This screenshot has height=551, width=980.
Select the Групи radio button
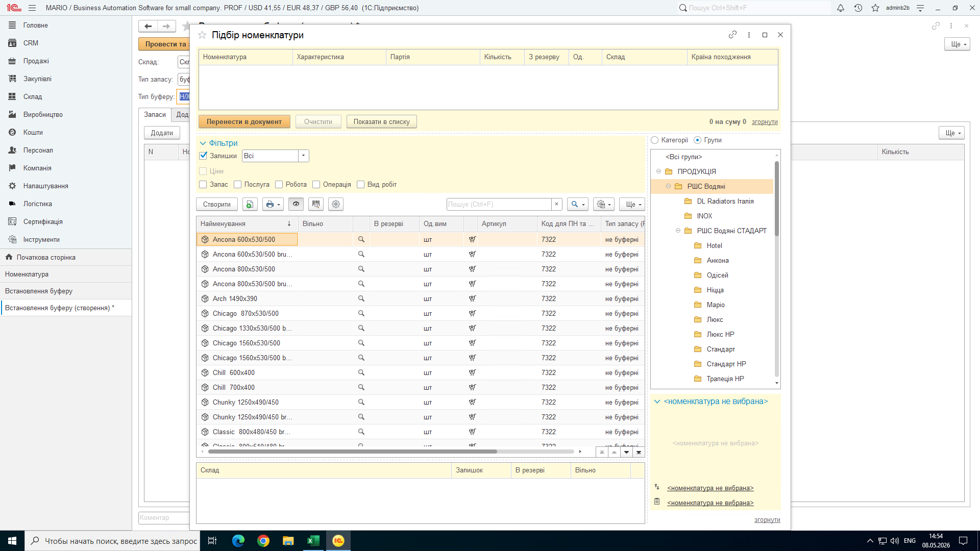(x=697, y=140)
